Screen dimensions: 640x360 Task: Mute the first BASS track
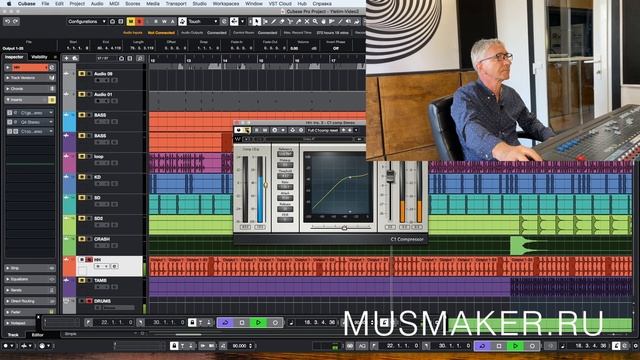coord(82,115)
